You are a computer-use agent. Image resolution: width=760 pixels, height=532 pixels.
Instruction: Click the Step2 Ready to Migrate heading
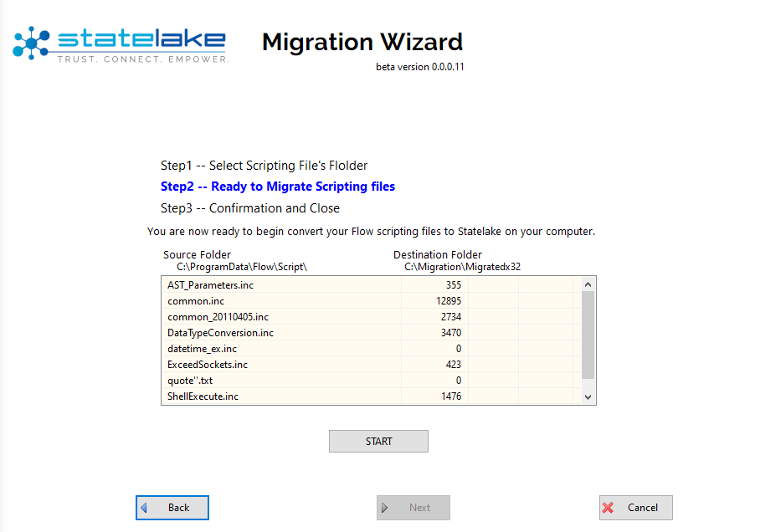click(278, 187)
